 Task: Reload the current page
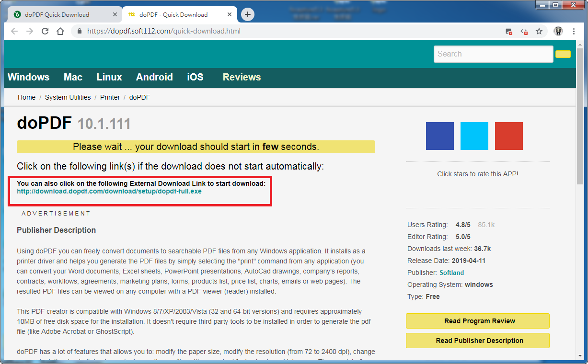tap(45, 31)
